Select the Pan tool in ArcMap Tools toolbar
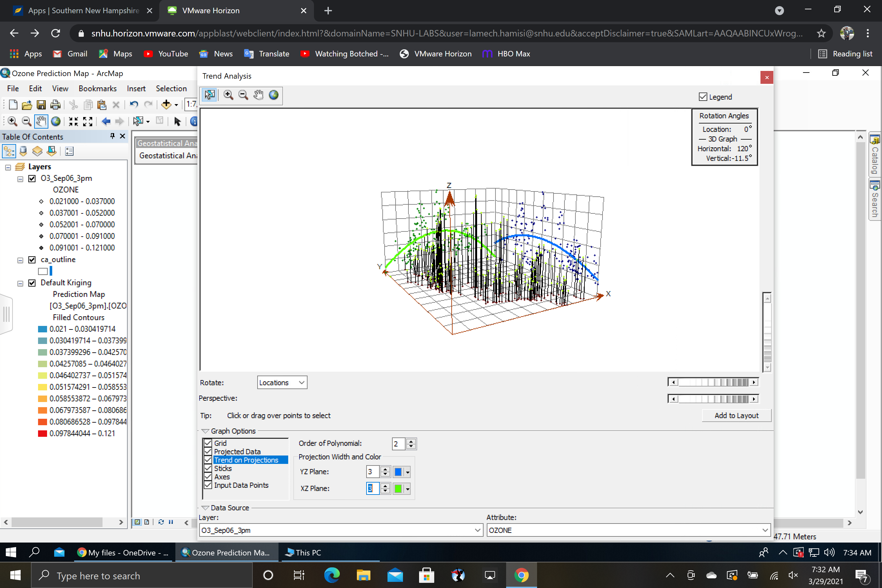 tap(41, 121)
